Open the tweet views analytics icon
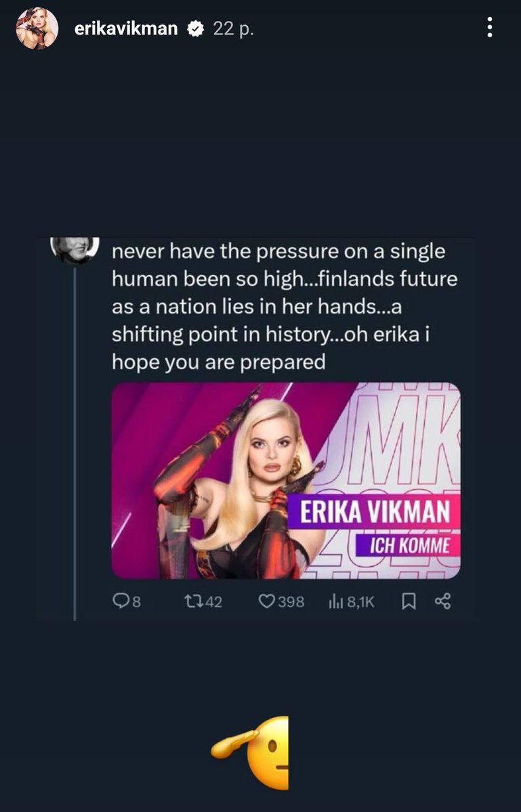Screen dimensions: 521x812 [x=335, y=601]
